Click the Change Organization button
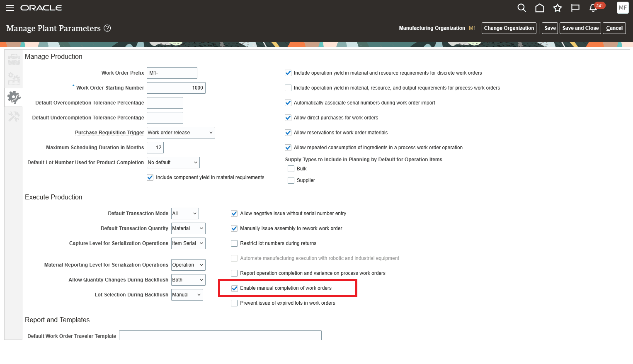Viewport: 633px width, 364px height. click(509, 28)
